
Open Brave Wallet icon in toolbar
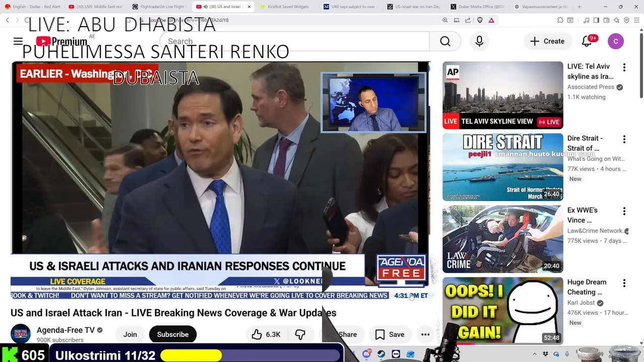click(x=606, y=20)
